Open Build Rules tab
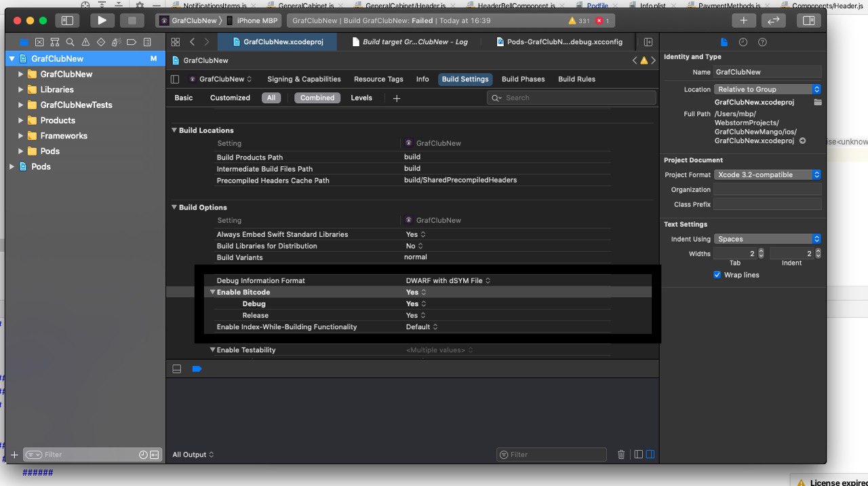This screenshot has height=486, width=868. [x=576, y=79]
